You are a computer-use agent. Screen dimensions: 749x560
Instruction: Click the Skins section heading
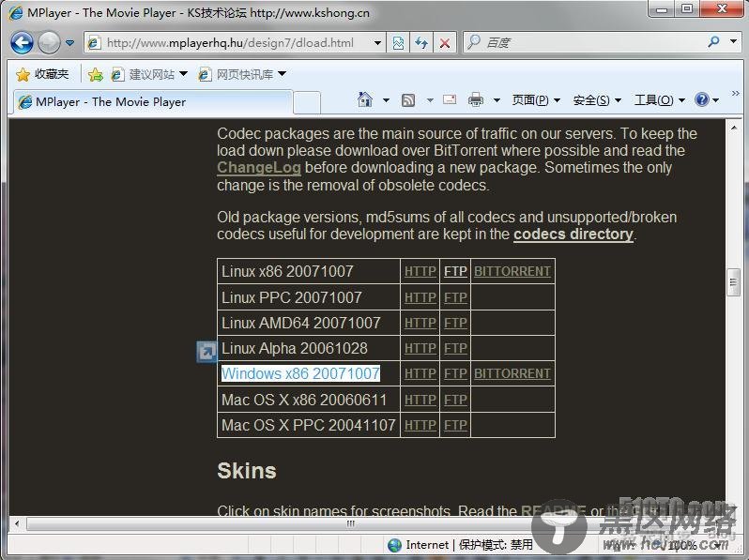247,471
